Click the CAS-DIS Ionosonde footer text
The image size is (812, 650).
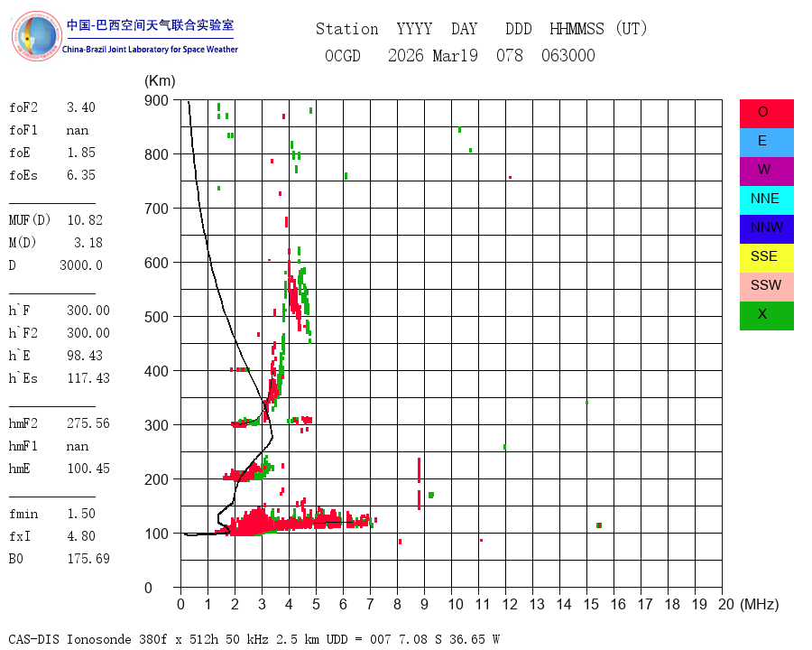click(x=254, y=639)
